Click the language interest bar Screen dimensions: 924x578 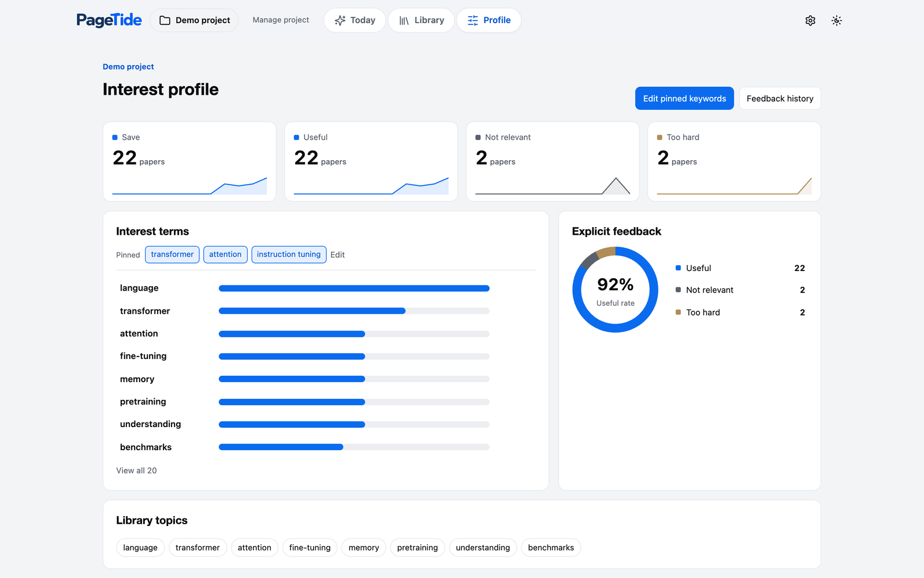(x=354, y=288)
